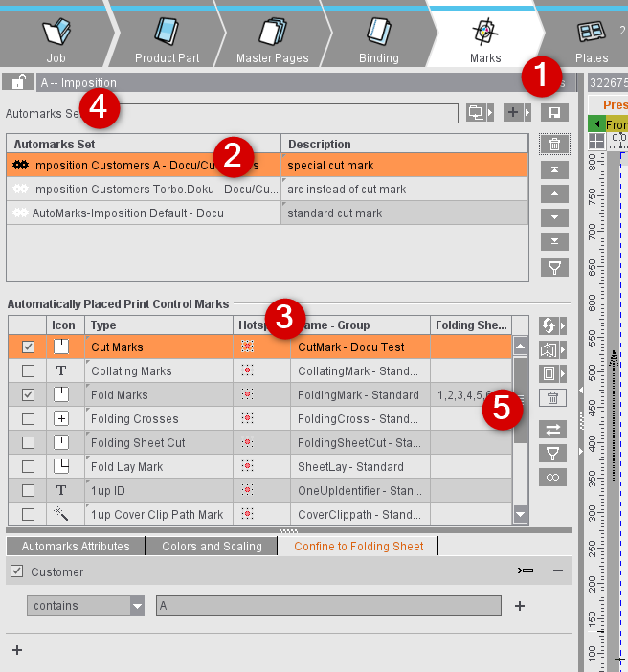
Task: Delete the selected print control mark
Action: pyautogui.click(x=552, y=397)
